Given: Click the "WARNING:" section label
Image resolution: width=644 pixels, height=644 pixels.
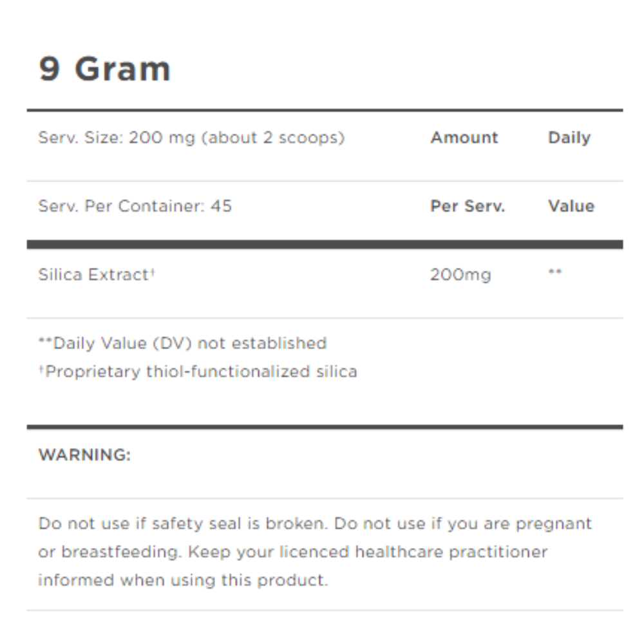Looking at the screenshot, I should point(84,455).
